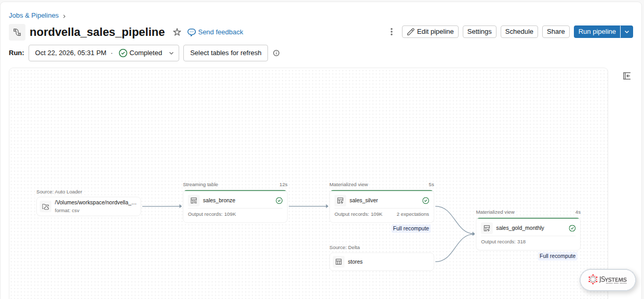The height and width of the screenshot is (299, 644).
Task: Click the Edit pipeline button
Action: (x=430, y=32)
